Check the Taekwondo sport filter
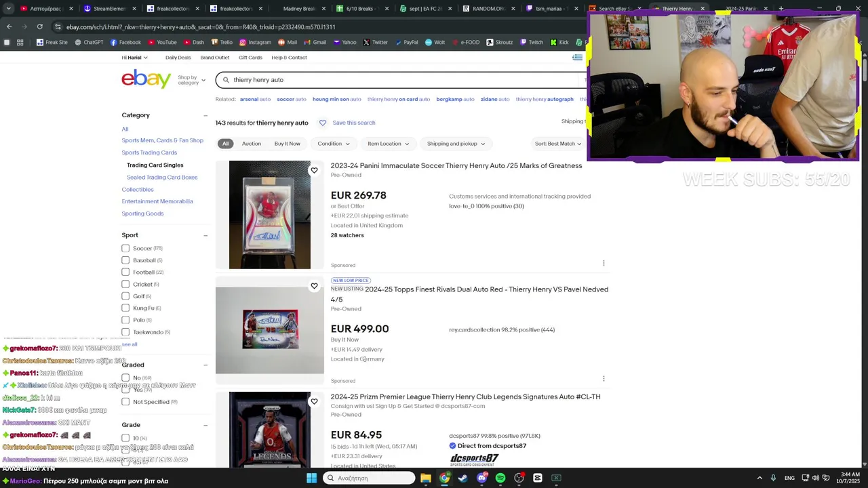Image resolution: width=868 pixels, height=488 pixels. click(125, 332)
